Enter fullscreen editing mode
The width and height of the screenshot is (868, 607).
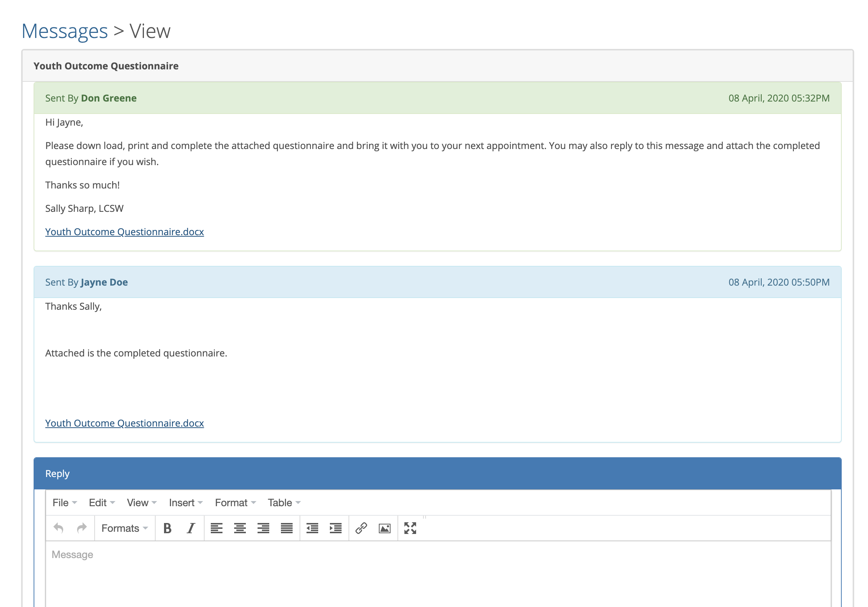click(x=410, y=528)
